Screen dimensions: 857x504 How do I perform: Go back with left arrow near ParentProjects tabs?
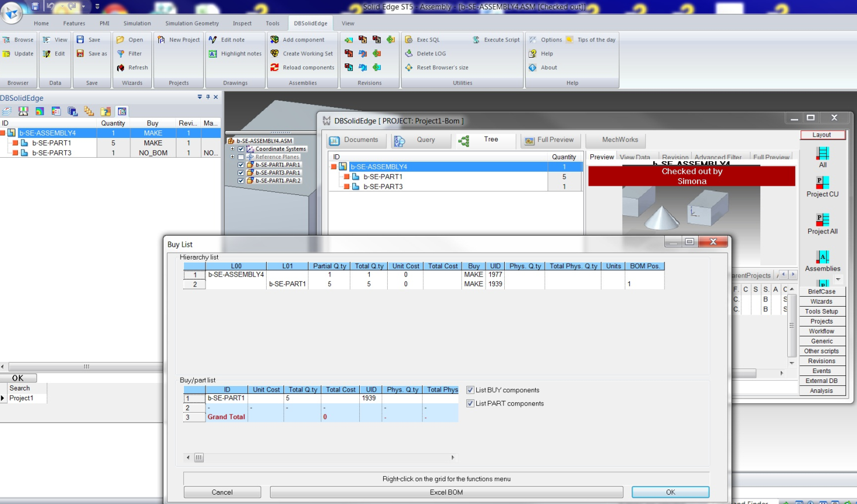tap(783, 275)
